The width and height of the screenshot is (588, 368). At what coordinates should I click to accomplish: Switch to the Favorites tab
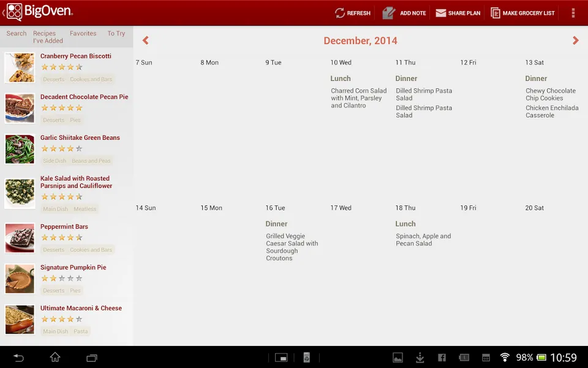pyautogui.click(x=83, y=33)
